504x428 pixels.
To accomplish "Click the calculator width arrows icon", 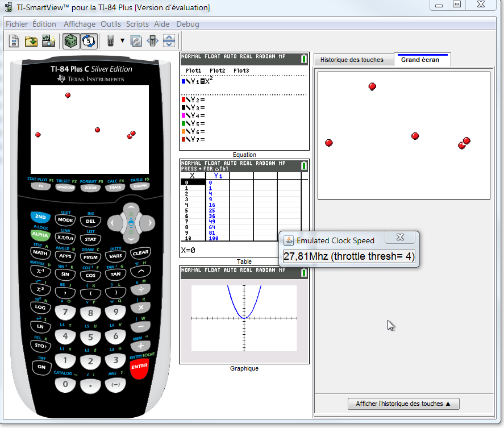I will [x=153, y=41].
